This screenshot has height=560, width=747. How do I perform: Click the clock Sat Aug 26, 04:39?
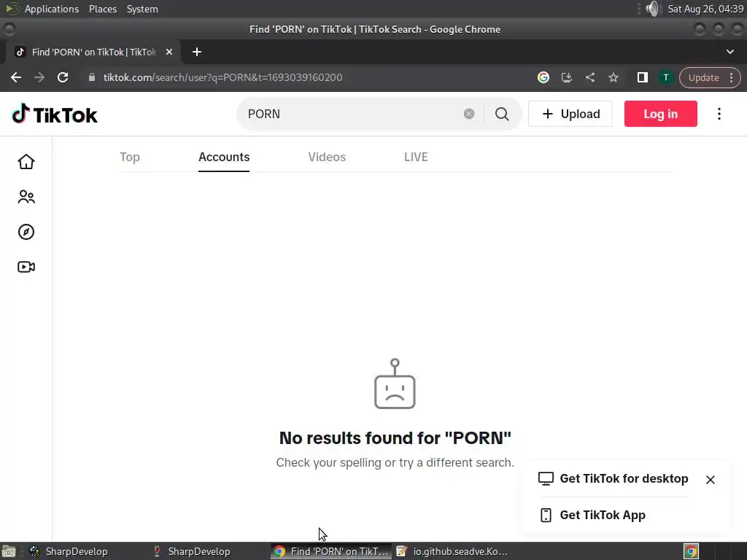(x=705, y=9)
